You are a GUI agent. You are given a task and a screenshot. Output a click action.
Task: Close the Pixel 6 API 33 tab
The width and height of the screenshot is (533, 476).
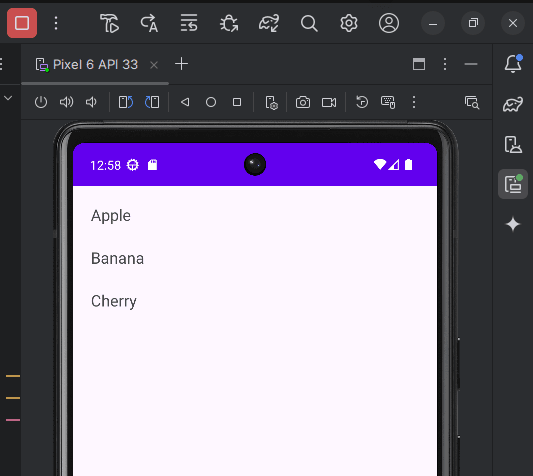click(154, 65)
